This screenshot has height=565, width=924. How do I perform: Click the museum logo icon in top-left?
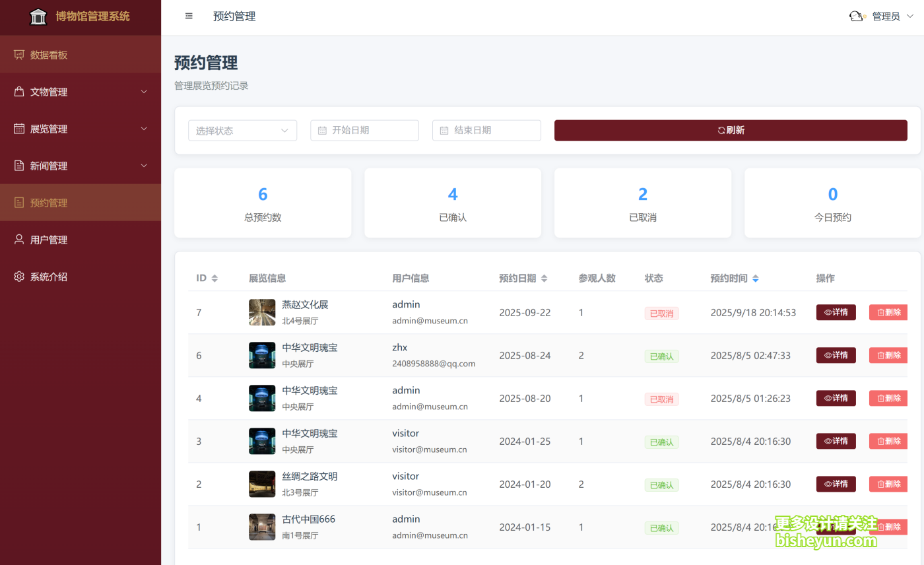click(x=38, y=16)
